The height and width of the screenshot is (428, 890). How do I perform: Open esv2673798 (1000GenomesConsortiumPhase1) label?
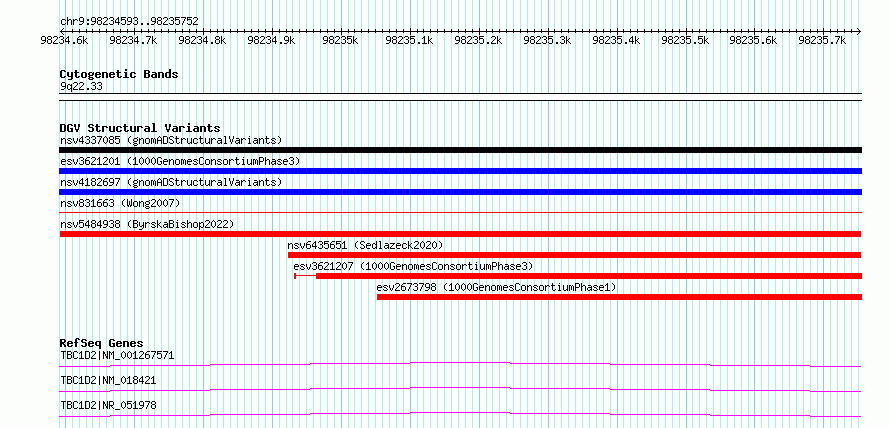tap(496, 287)
